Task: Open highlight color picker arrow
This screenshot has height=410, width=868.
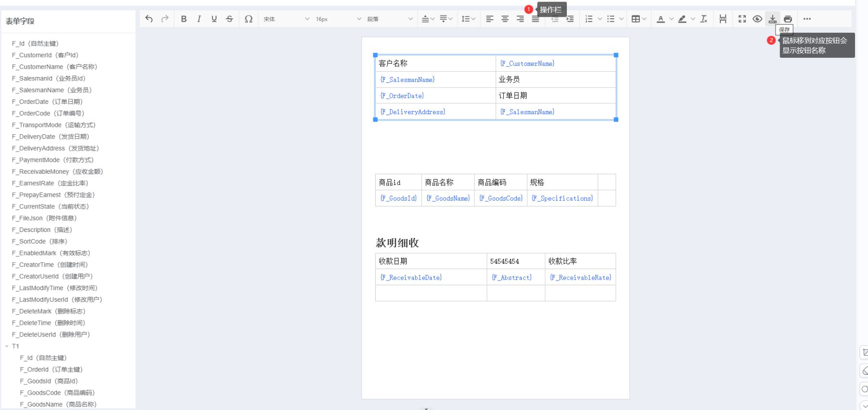Action: (693, 19)
